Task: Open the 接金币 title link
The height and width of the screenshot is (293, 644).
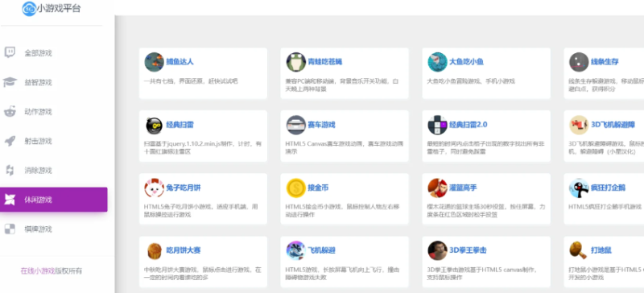Action: pos(318,188)
